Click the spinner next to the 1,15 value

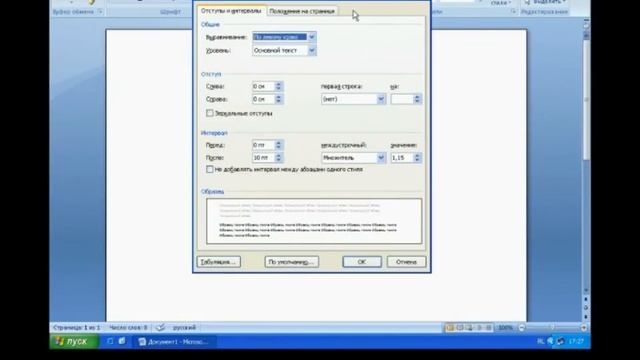pyautogui.click(x=417, y=158)
